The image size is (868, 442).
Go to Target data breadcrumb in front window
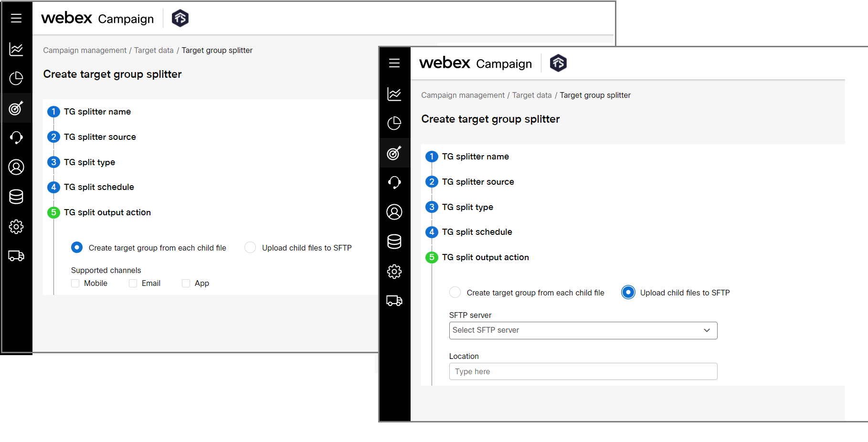click(532, 95)
